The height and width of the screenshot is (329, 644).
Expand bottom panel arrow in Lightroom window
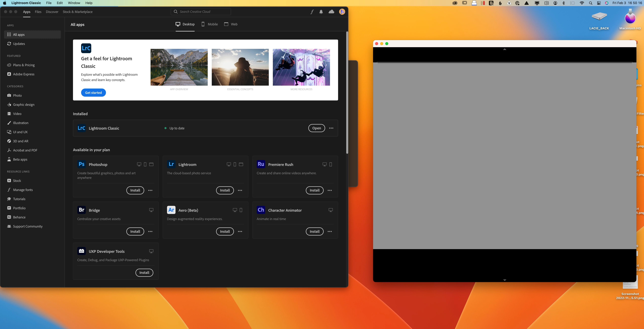(x=504, y=280)
